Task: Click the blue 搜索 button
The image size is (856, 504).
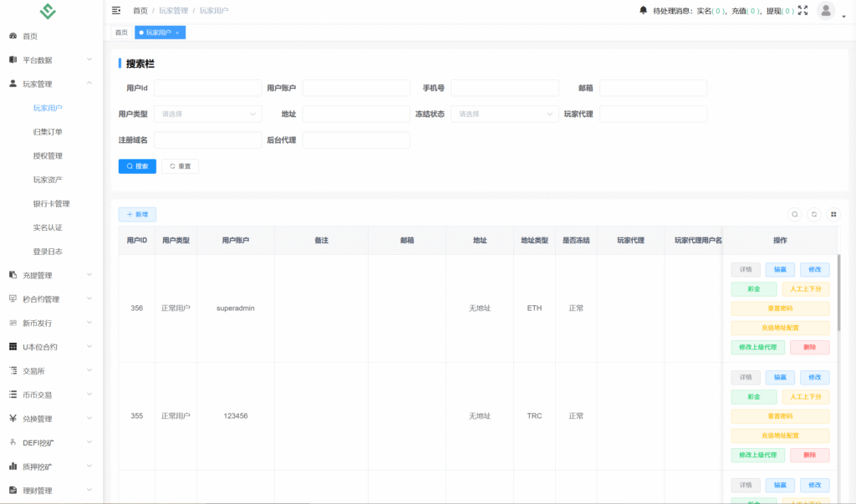Action: [137, 166]
